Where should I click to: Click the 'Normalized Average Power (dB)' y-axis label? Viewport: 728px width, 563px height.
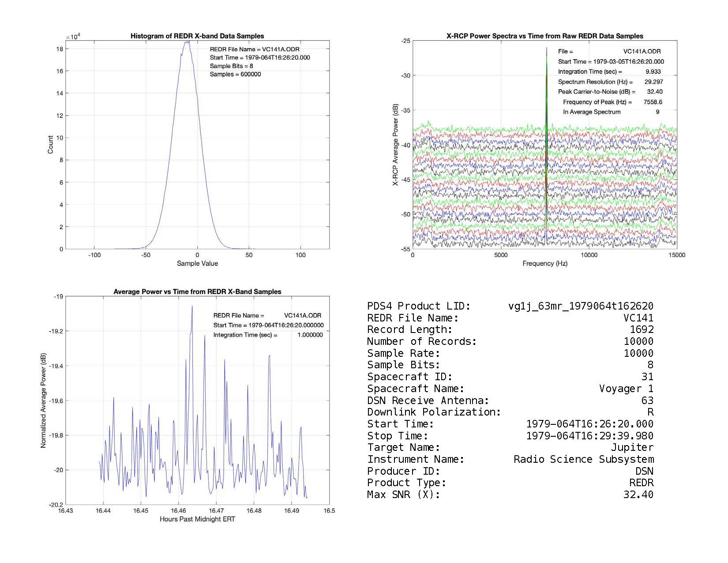click(43, 401)
